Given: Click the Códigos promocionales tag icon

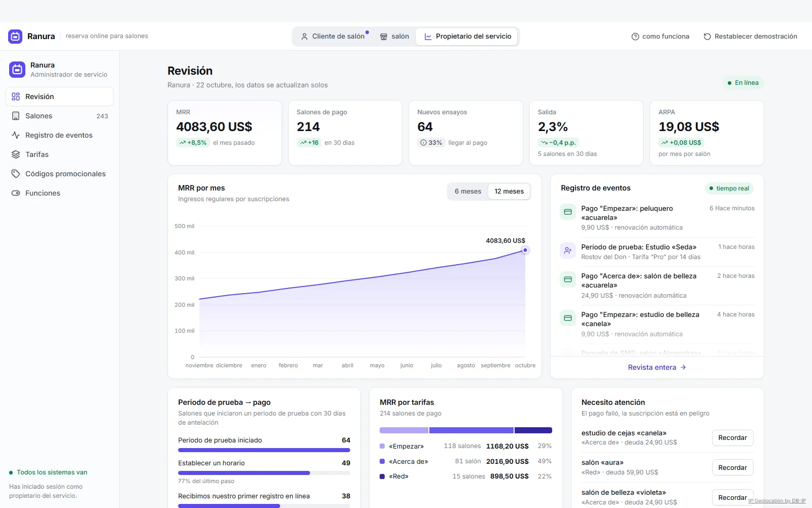Looking at the screenshot, I should click(x=16, y=174).
